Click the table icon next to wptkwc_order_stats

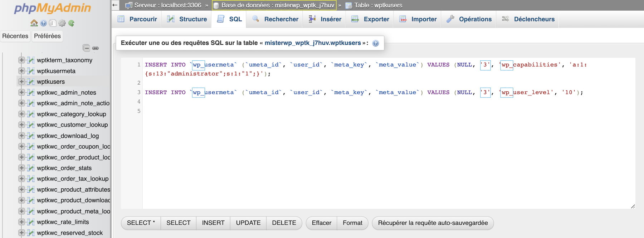[31, 168]
